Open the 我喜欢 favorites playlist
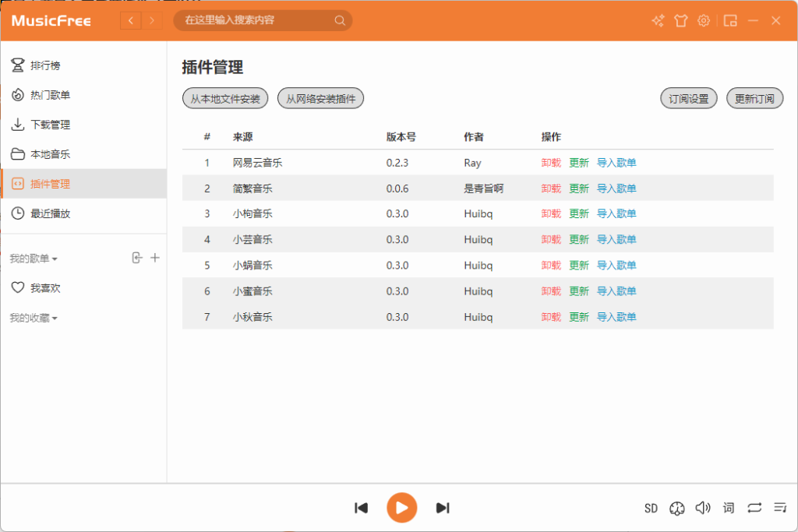 pyautogui.click(x=83, y=288)
